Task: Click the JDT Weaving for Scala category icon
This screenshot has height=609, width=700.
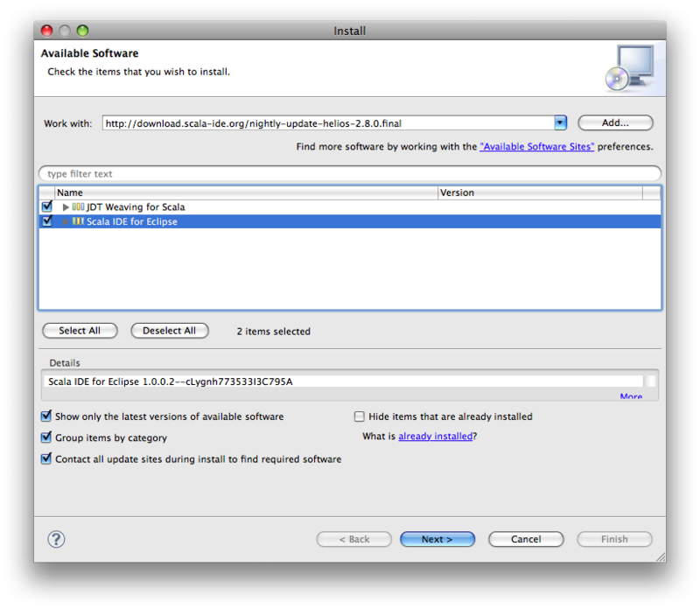Action: tap(78, 206)
